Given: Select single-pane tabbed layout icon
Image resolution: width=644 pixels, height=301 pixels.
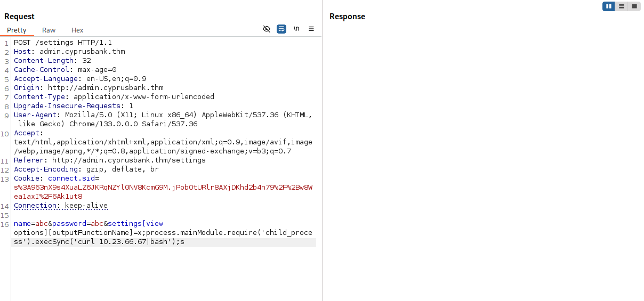Looking at the screenshot, I should [634, 6].
